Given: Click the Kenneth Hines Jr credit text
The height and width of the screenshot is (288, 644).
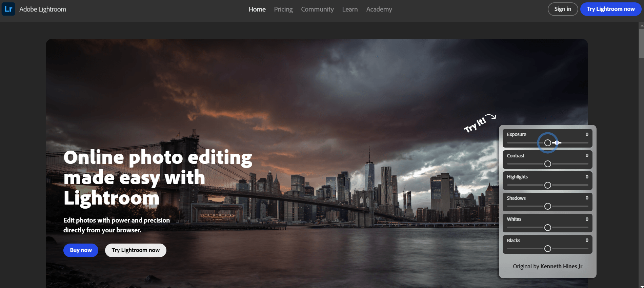Looking at the screenshot, I should pos(561,266).
